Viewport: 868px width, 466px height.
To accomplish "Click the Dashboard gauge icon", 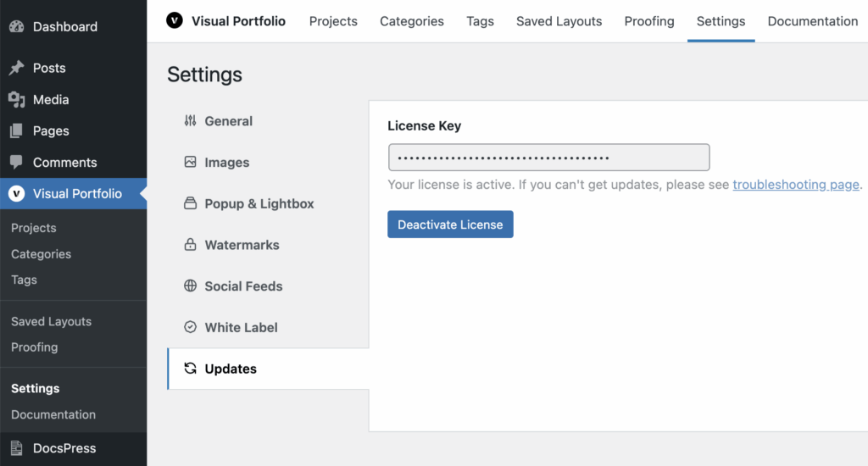I will tap(17, 26).
